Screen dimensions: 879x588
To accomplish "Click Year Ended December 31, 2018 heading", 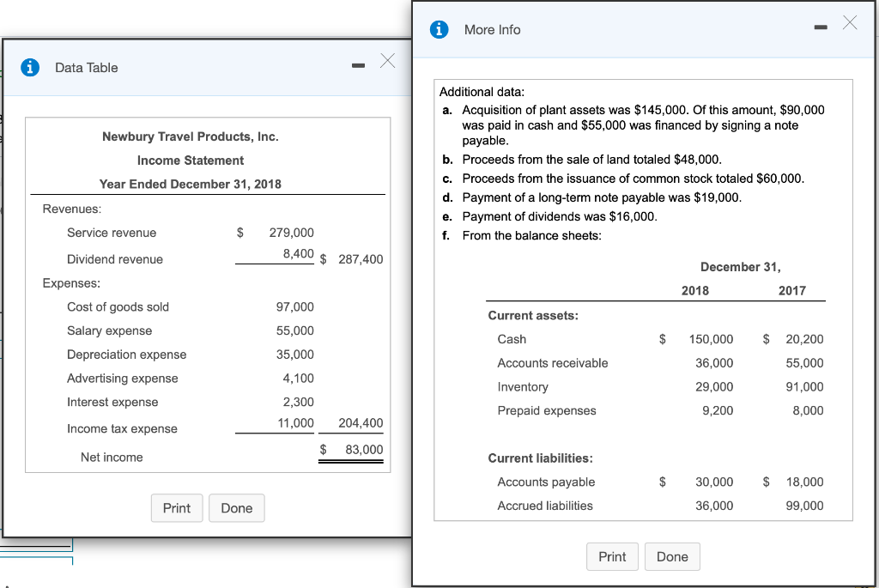I will click(190, 185).
